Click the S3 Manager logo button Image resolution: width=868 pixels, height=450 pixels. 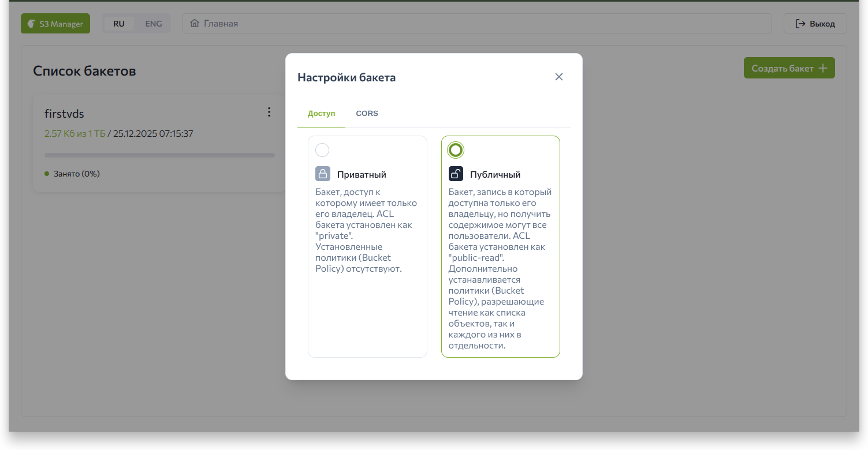coord(55,24)
